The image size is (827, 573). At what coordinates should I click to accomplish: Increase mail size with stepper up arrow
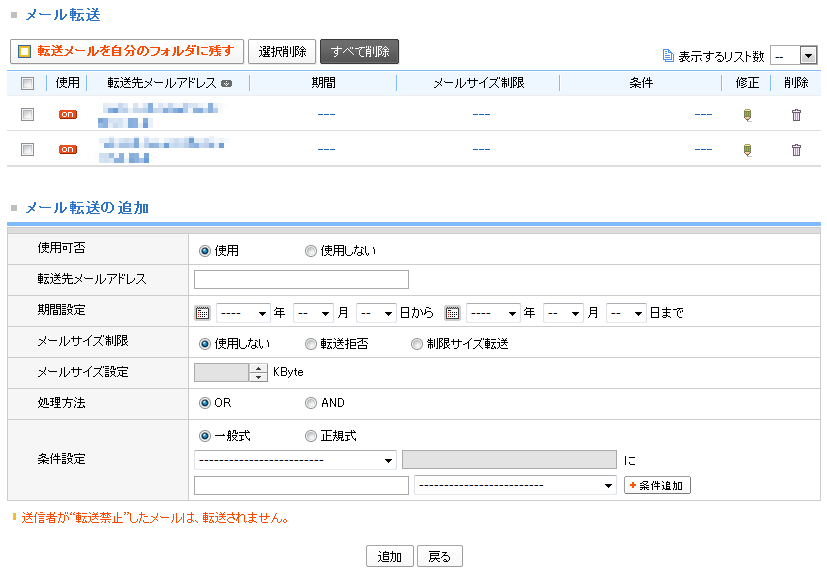258,368
